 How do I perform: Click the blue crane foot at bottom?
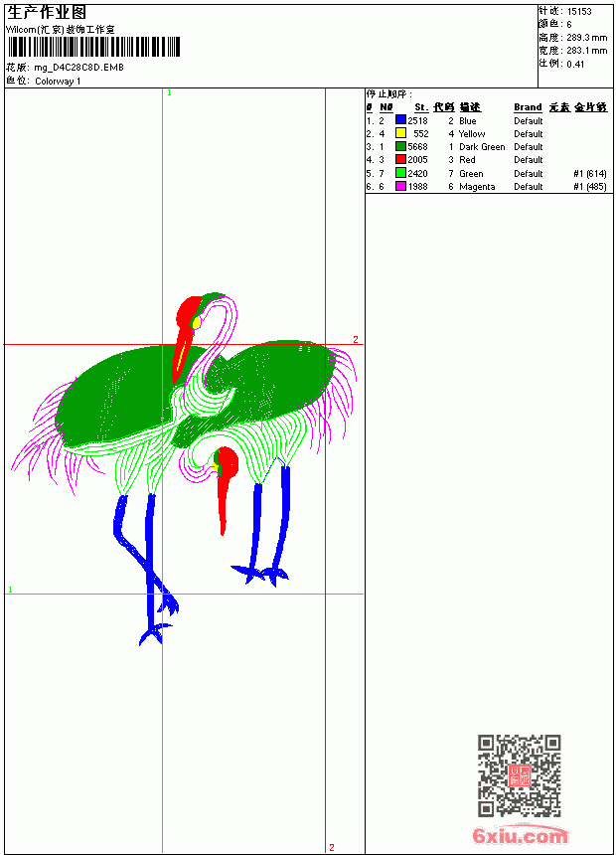pos(154,634)
